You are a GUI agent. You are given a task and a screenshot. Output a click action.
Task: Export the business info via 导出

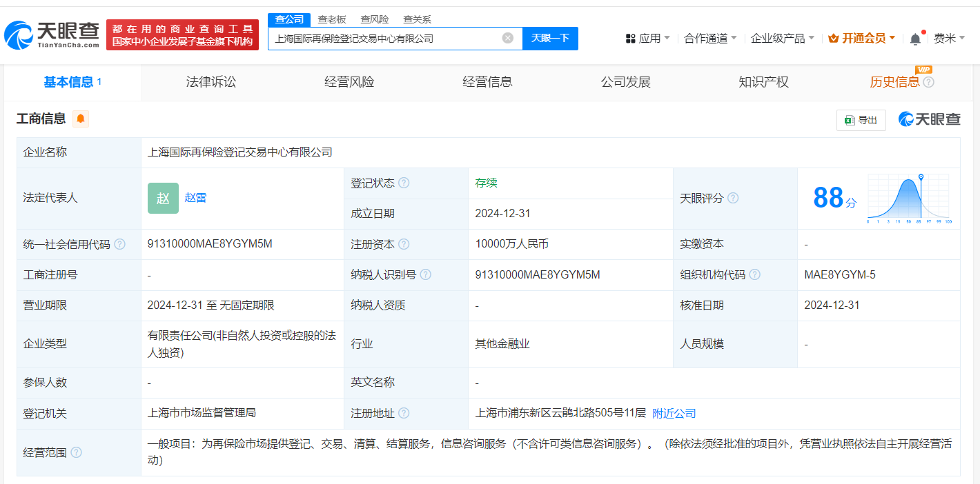(x=861, y=120)
